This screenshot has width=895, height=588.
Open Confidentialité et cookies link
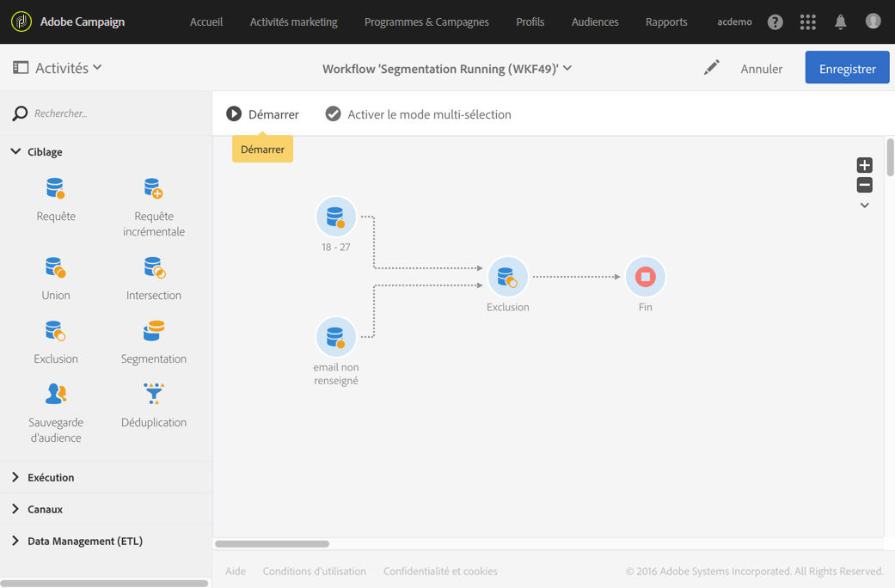coord(440,571)
